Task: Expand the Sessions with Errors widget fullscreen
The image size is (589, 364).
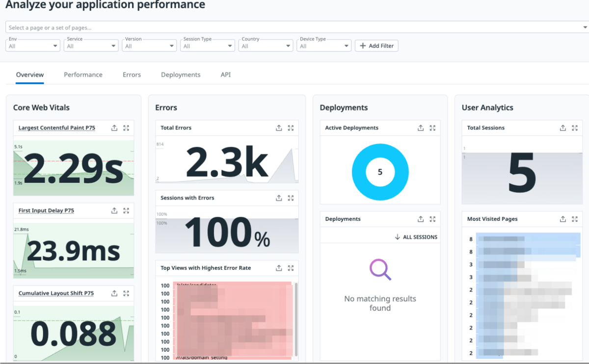Action: (291, 198)
